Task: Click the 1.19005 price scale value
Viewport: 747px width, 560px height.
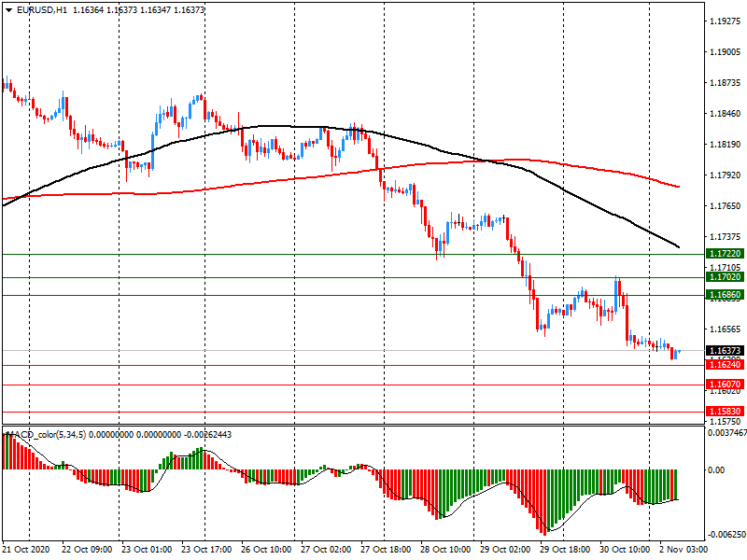Action: (x=726, y=52)
